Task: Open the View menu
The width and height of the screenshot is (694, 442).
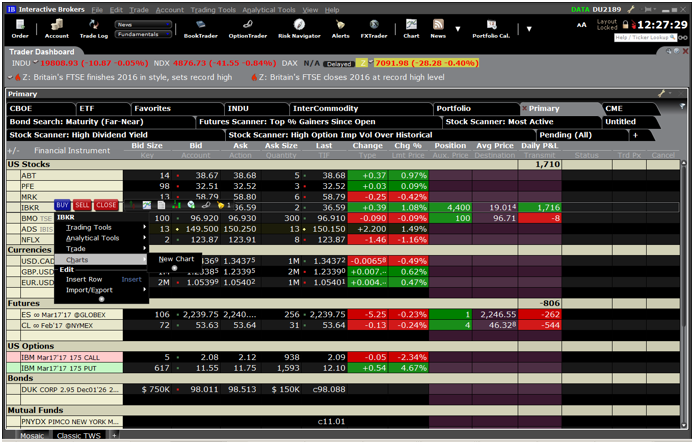Action: tap(310, 10)
